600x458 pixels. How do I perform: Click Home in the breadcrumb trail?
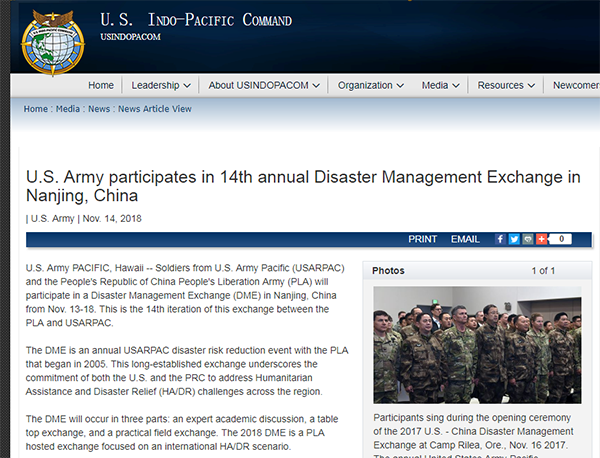(x=35, y=109)
